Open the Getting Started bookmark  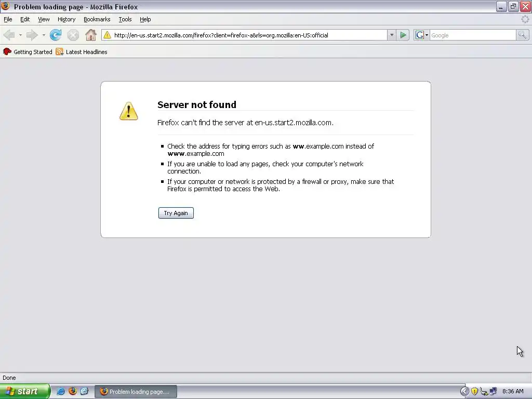pyautogui.click(x=28, y=51)
